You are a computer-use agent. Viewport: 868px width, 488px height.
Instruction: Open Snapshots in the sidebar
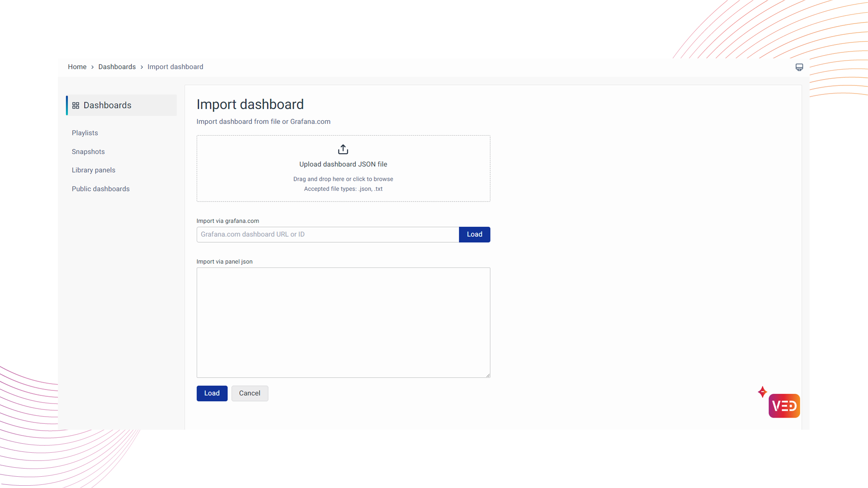88,152
